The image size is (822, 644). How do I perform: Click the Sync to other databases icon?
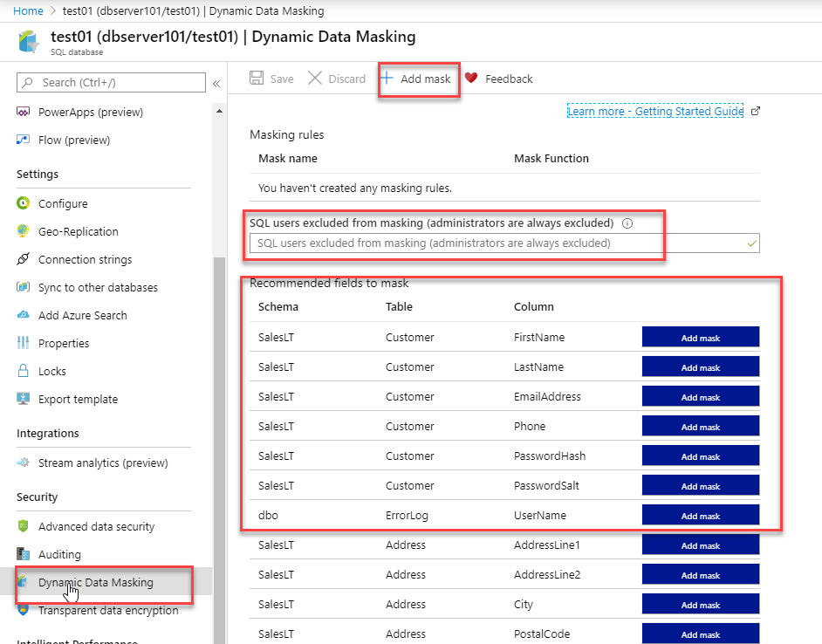[x=23, y=287]
